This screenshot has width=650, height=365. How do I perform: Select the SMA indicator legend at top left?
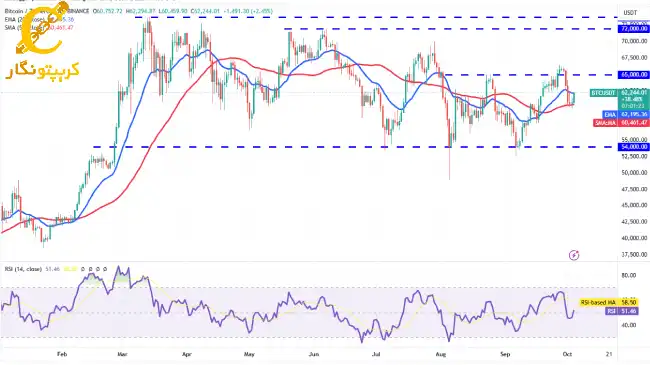(x=39, y=27)
